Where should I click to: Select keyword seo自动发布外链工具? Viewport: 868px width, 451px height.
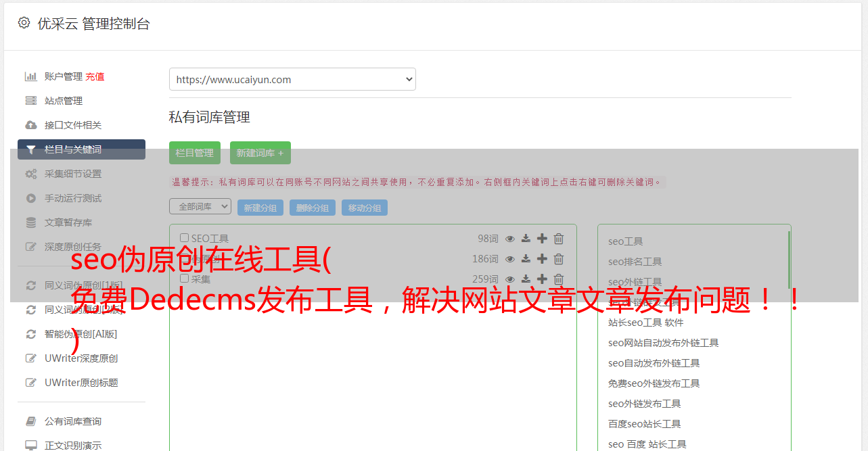point(654,363)
